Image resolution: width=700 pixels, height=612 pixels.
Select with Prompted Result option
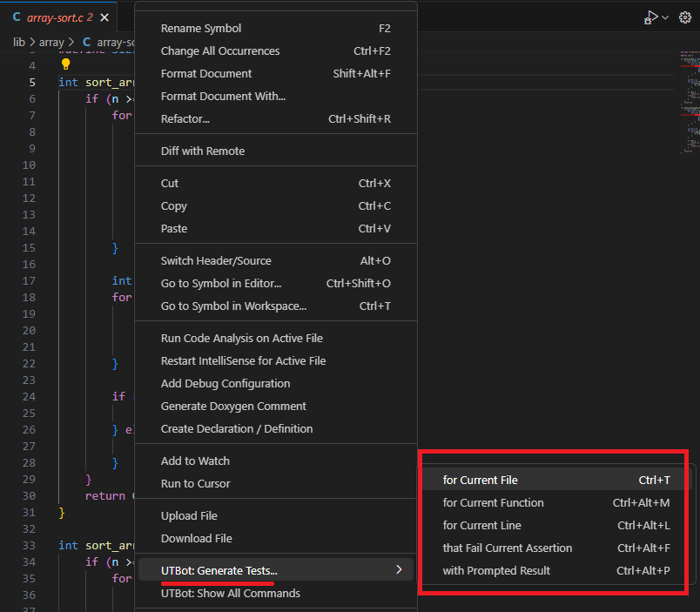496,571
